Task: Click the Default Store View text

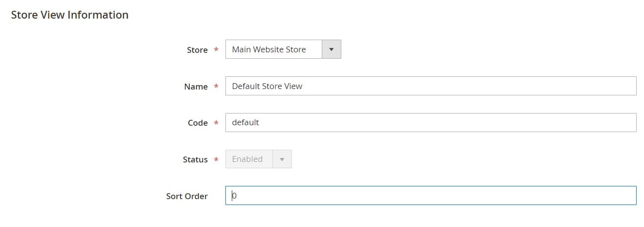Action: click(267, 86)
